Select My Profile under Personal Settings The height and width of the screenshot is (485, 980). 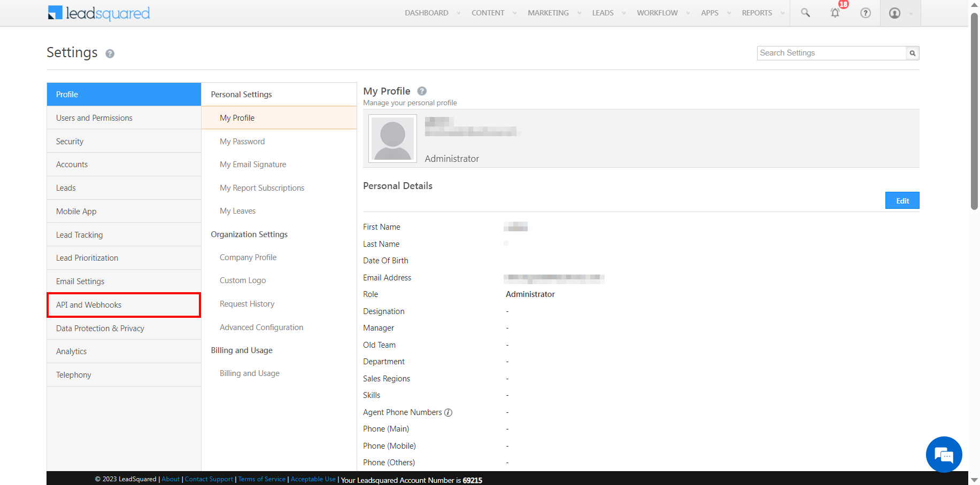coord(279,118)
